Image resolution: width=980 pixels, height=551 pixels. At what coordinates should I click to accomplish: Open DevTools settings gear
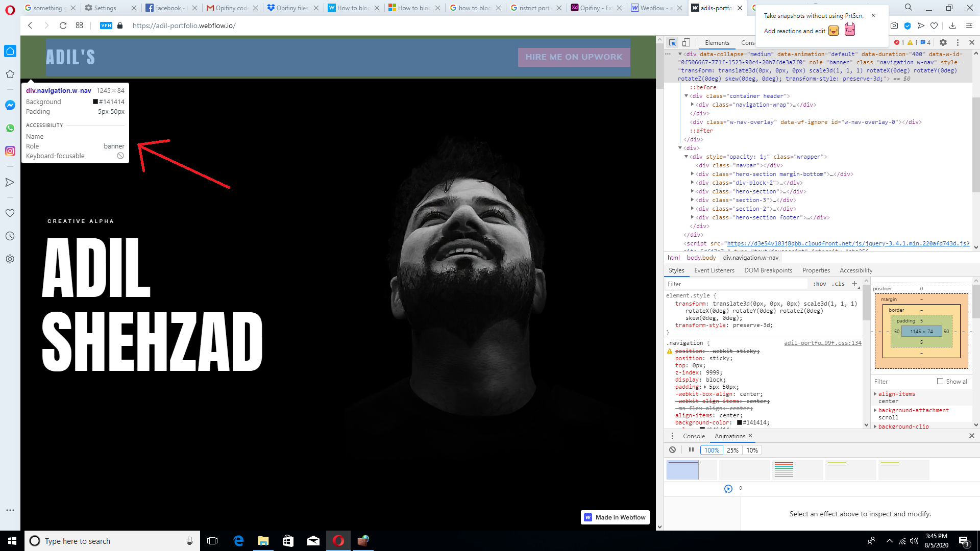click(943, 43)
